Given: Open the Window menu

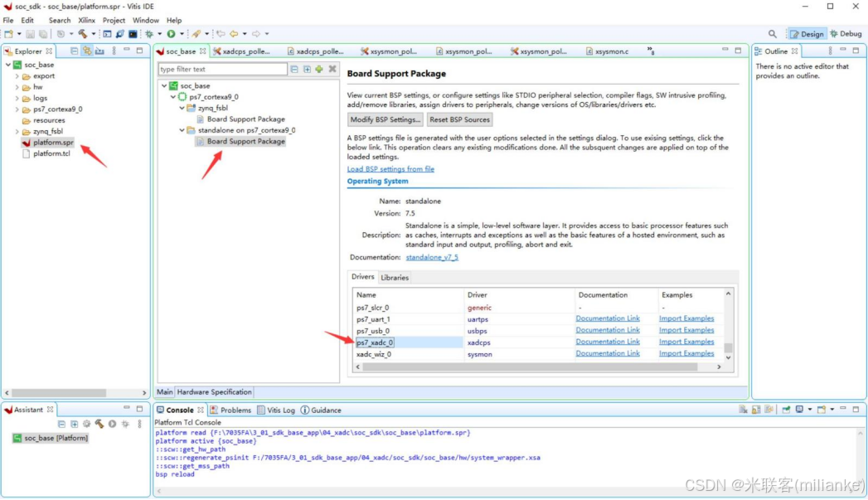Looking at the screenshot, I should 146,20.
